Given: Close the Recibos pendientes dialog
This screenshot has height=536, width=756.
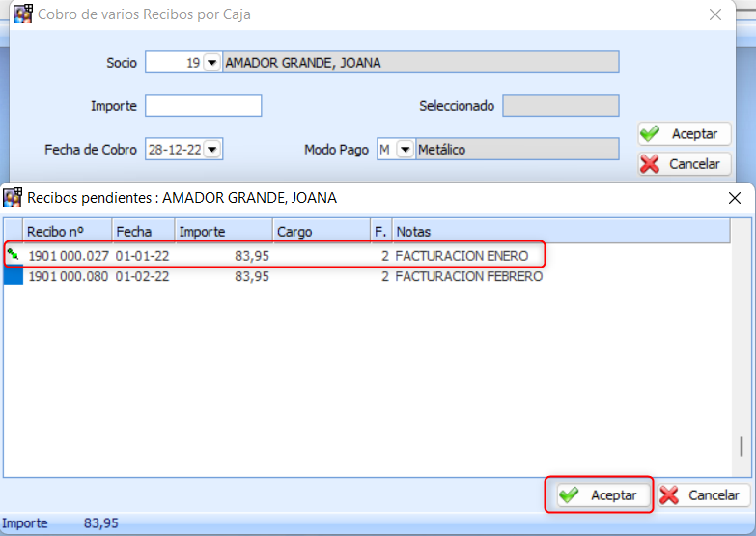Looking at the screenshot, I should pos(734,197).
